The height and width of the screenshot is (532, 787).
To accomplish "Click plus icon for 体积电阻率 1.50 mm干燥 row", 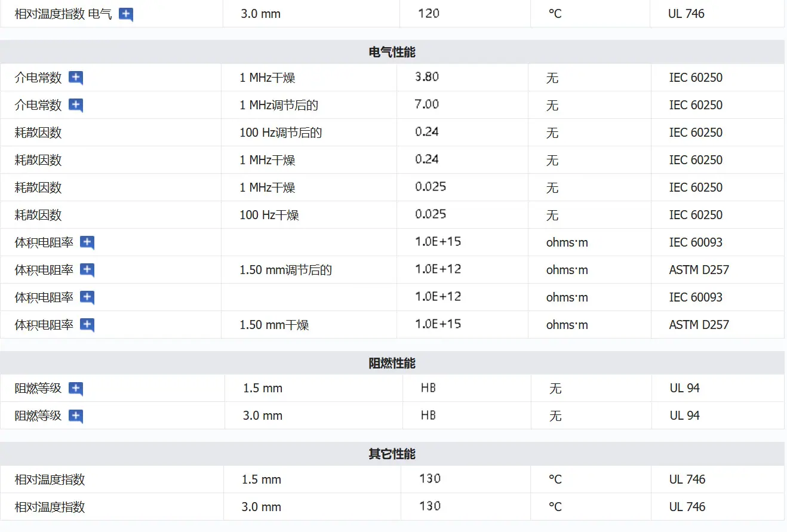I will (x=87, y=325).
